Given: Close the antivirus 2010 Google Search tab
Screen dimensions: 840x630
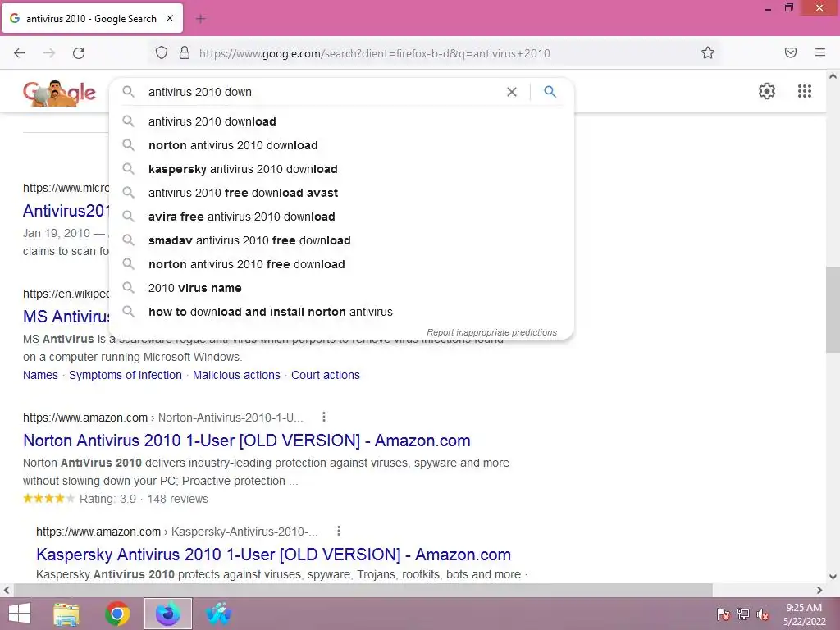Looking at the screenshot, I should [170, 18].
